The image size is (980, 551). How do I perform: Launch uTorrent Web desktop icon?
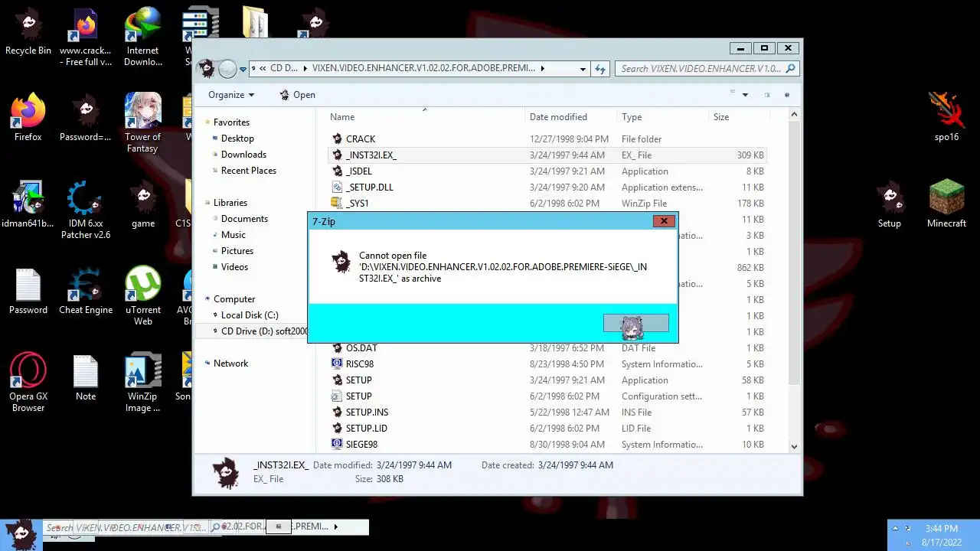143,297
